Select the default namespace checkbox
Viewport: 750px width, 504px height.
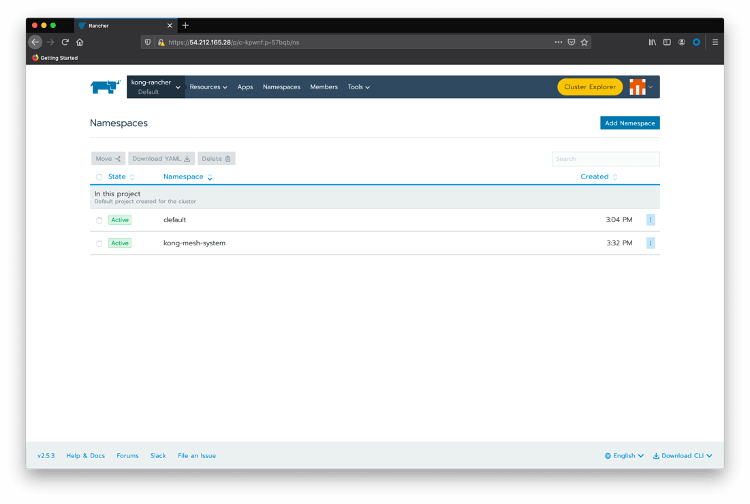[x=99, y=220]
